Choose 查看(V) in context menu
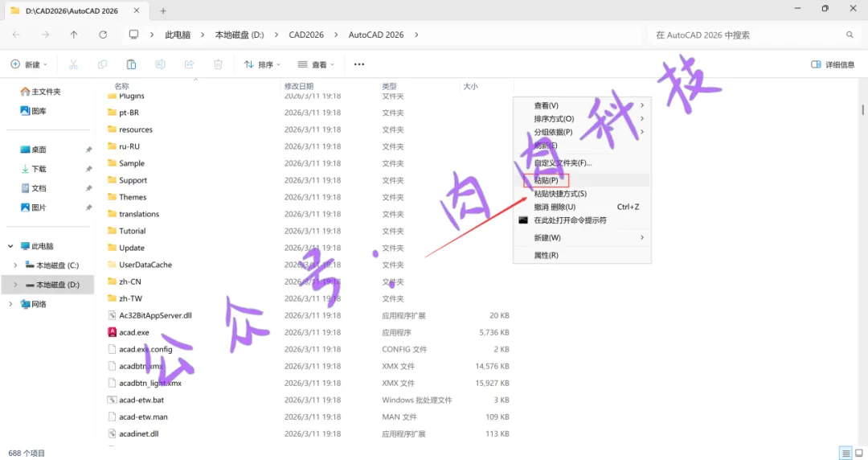Image resolution: width=868 pixels, height=460 pixels. [x=583, y=105]
